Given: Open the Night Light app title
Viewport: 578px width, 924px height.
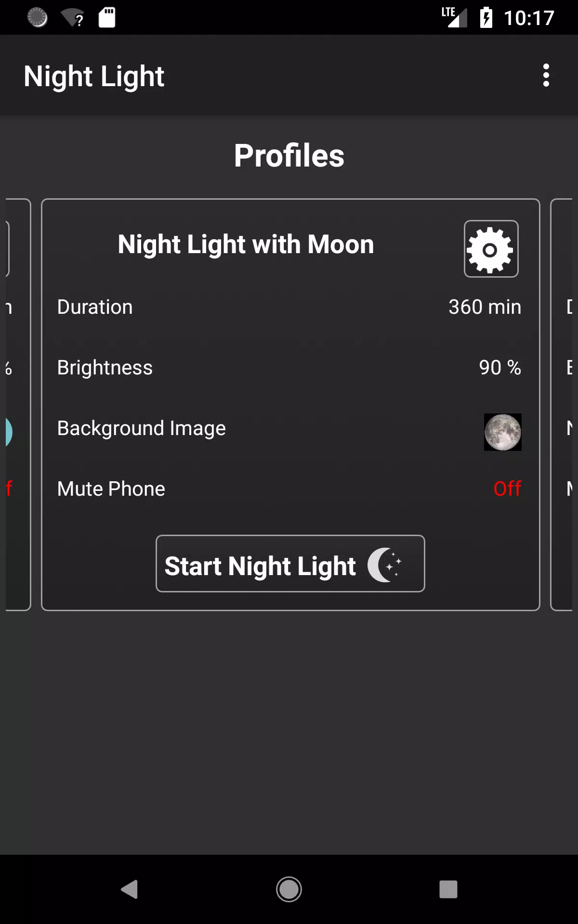Looking at the screenshot, I should coord(94,76).
